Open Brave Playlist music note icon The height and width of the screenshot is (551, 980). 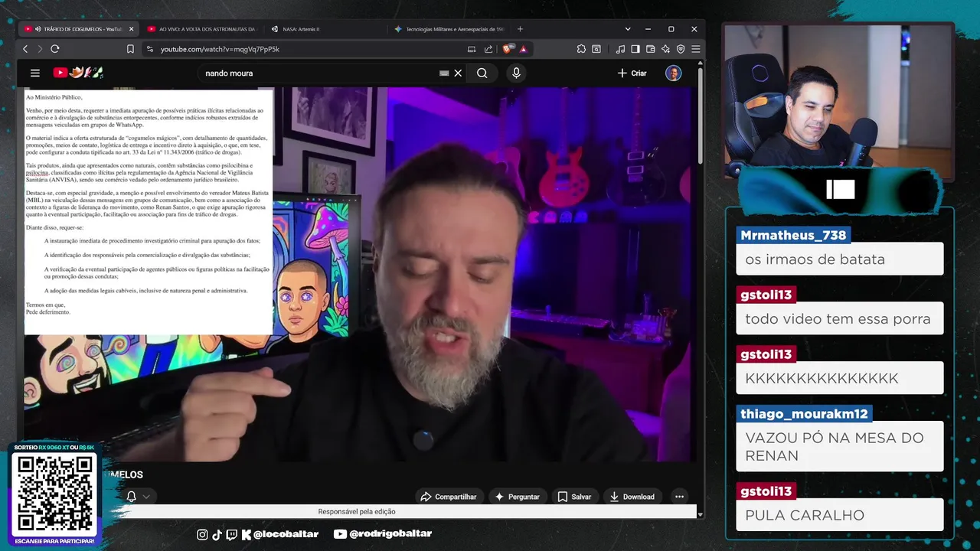pos(620,49)
